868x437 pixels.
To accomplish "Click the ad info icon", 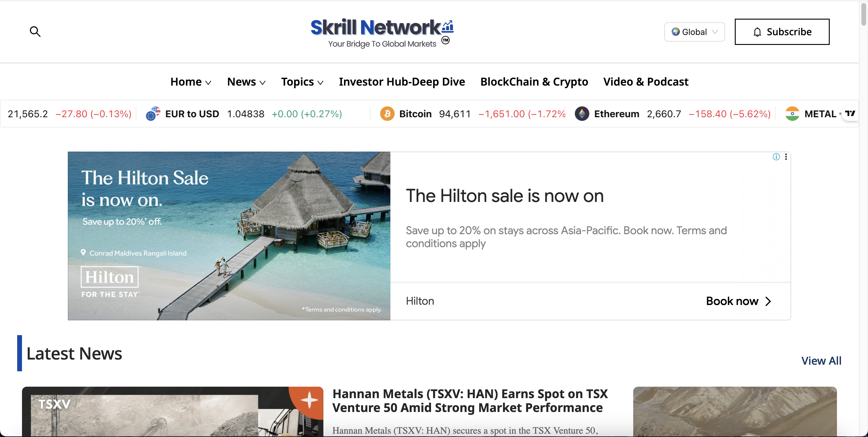I will coord(776,157).
